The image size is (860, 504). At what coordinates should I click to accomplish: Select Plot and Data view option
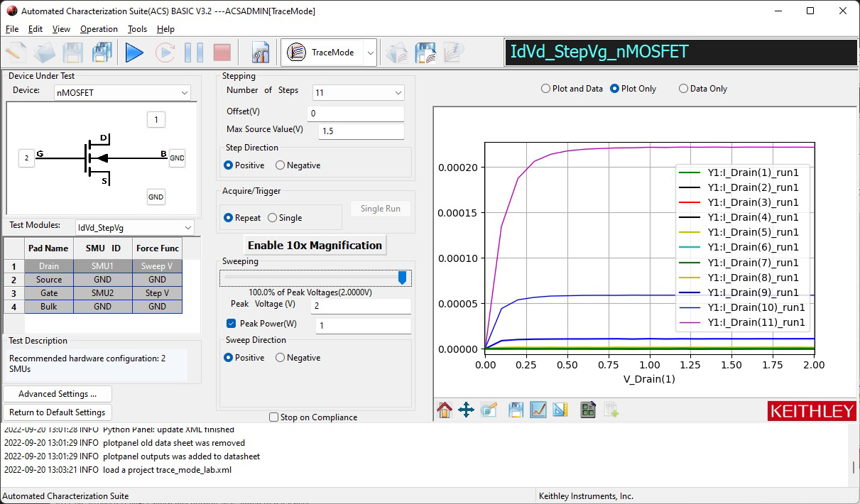tap(572, 89)
